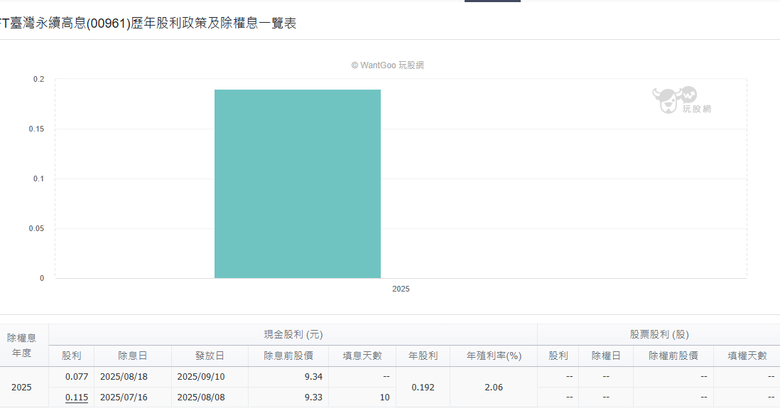This screenshot has width=780, height=416.
Task: Click the 年股利 column header
Action: click(423, 356)
